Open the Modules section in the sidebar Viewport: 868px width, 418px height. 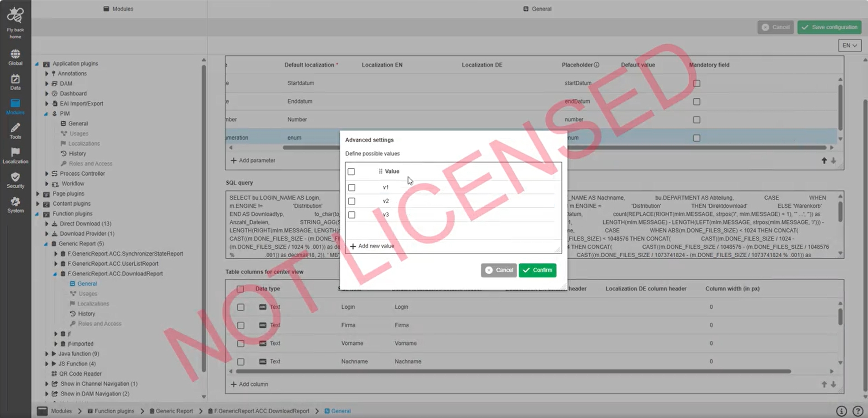15,106
